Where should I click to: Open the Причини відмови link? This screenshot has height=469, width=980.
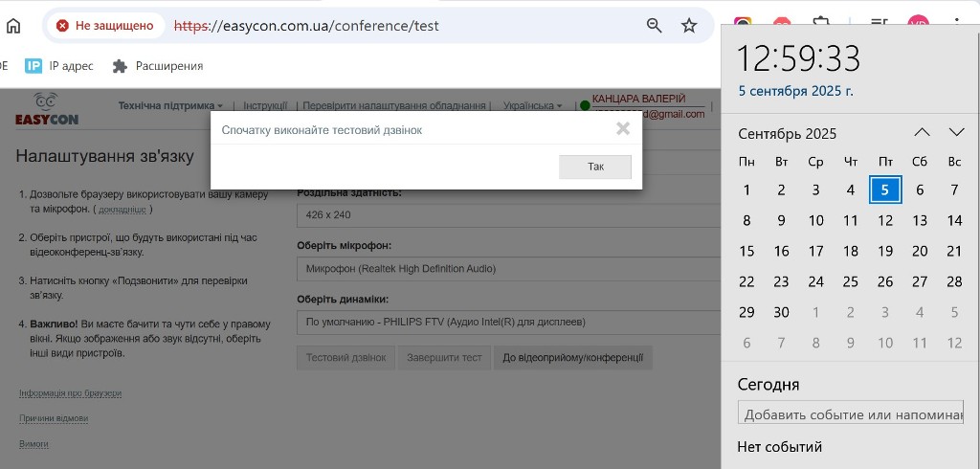click(54, 418)
